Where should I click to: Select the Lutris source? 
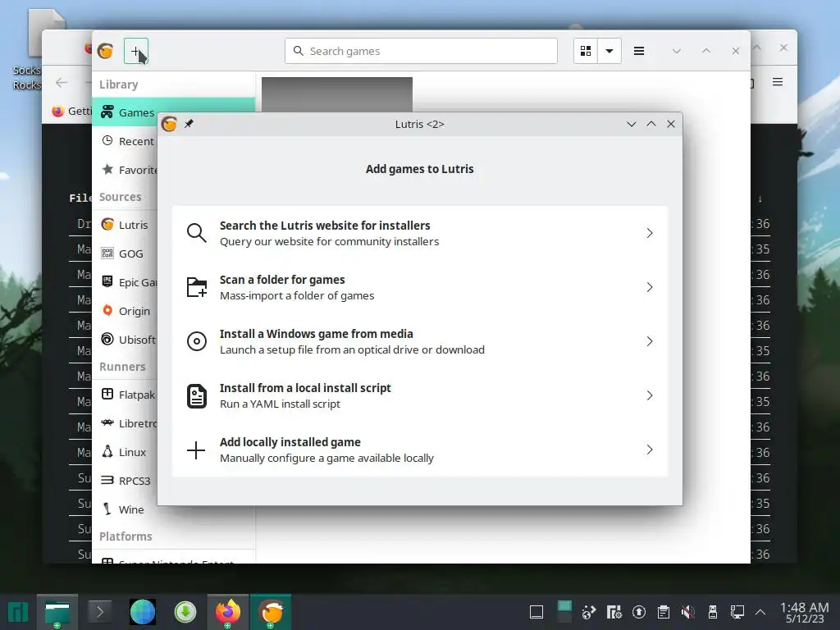click(126, 225)
